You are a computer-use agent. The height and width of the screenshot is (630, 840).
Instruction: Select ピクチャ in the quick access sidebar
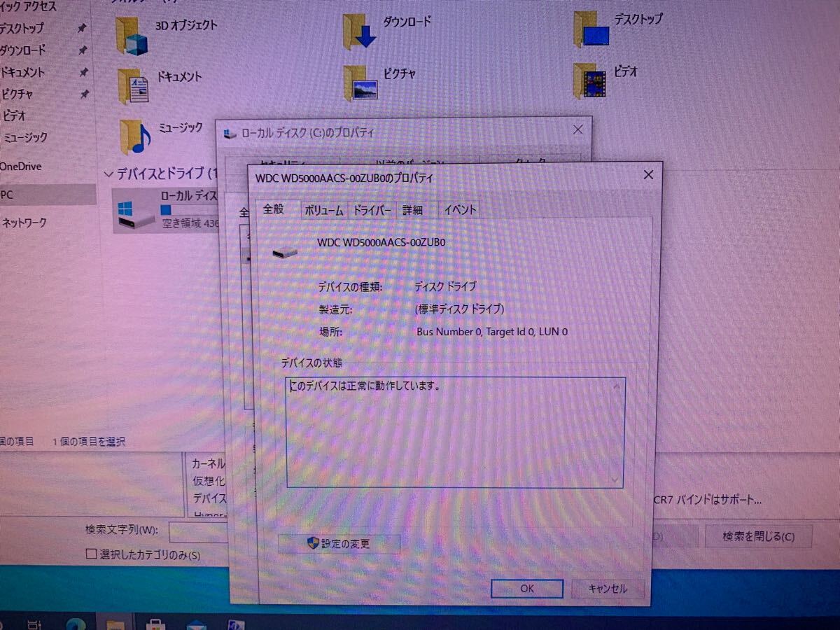[17, 94]
